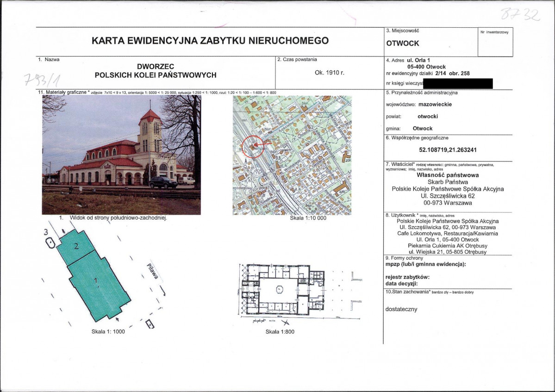Select the locality name 'OTWOCK'
555x392 pixels.
(x=402, y=44)
